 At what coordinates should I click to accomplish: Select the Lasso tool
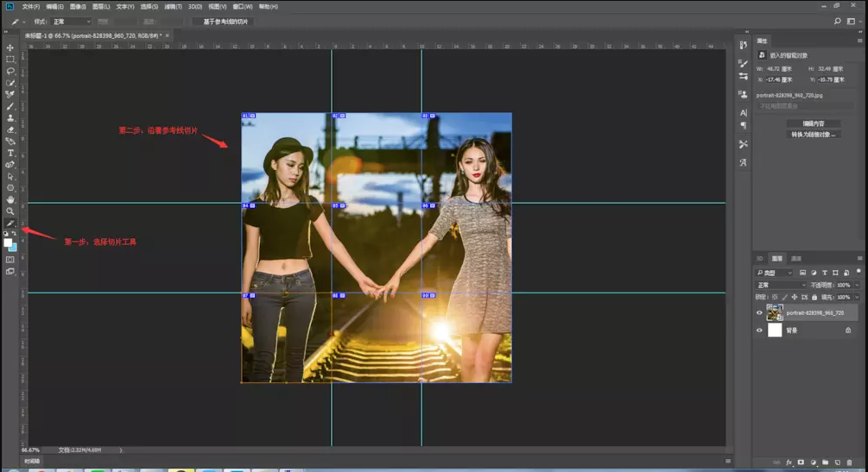pyautogui.click(x=10, y=72)
